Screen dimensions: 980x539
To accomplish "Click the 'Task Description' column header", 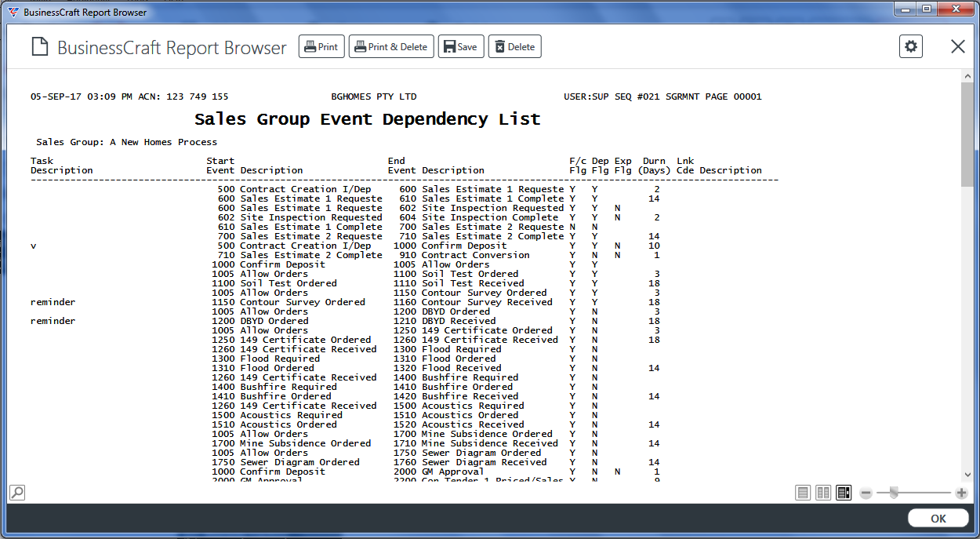I will [62, 166].
